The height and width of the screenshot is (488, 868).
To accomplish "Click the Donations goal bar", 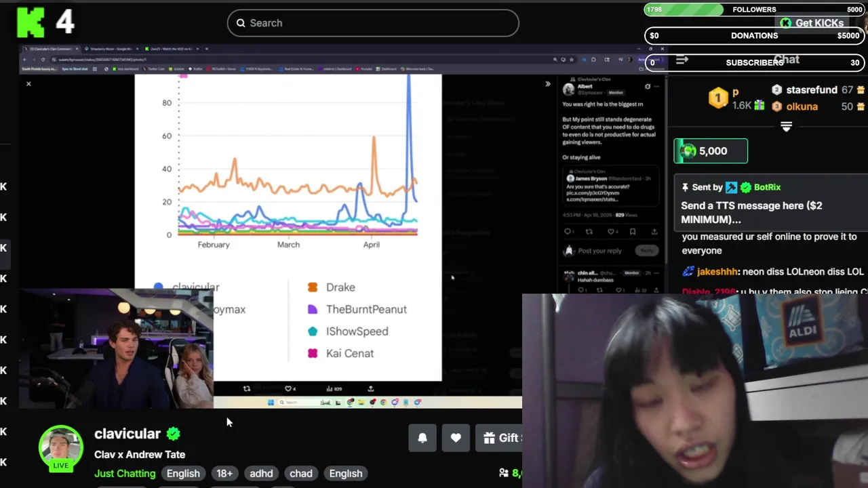I will [755, 36].
